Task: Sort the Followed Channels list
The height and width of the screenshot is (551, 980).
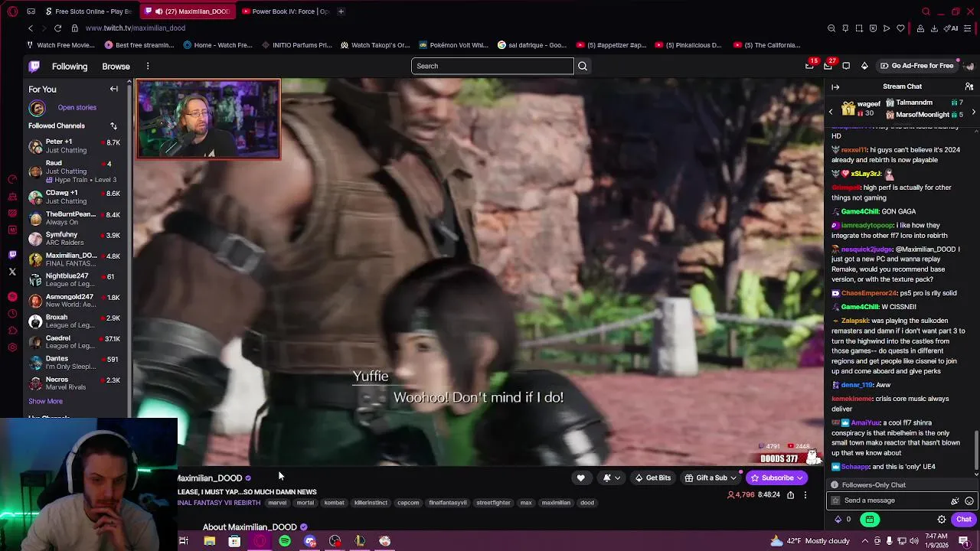Action: pyautogui.click(x=113, y=126)
